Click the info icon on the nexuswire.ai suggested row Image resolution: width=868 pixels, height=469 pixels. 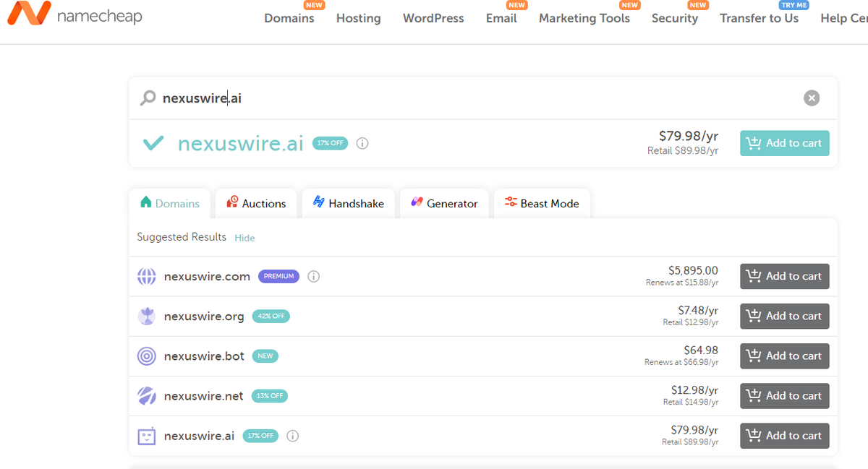coord(292,436)
